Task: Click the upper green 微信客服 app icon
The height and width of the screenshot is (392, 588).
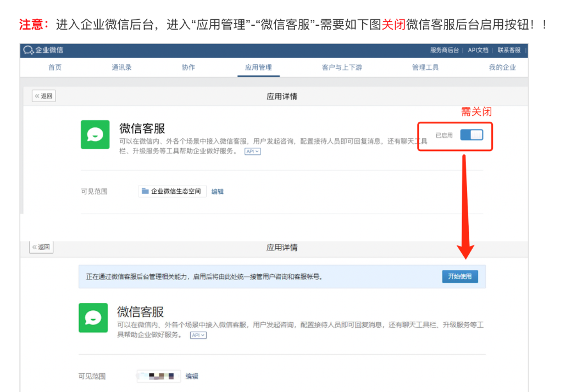Action: pos(95,135)
